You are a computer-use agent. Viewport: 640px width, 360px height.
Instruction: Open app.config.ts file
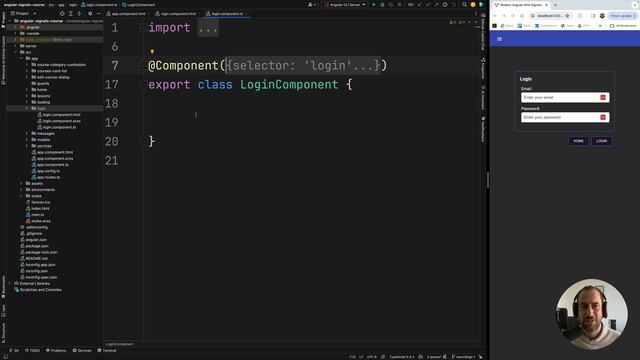pos(46,171)
